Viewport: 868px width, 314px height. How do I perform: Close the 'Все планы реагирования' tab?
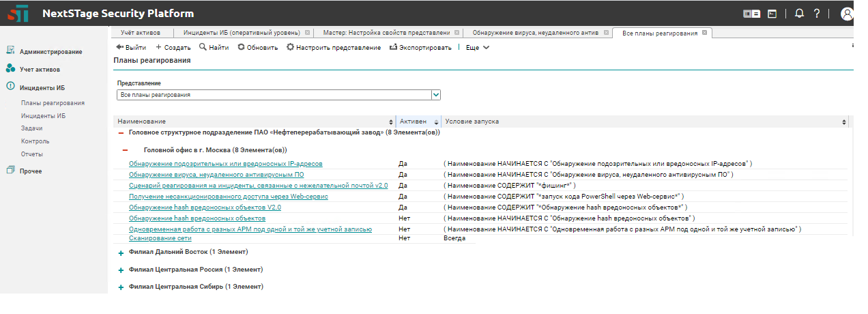pos(705,33)
